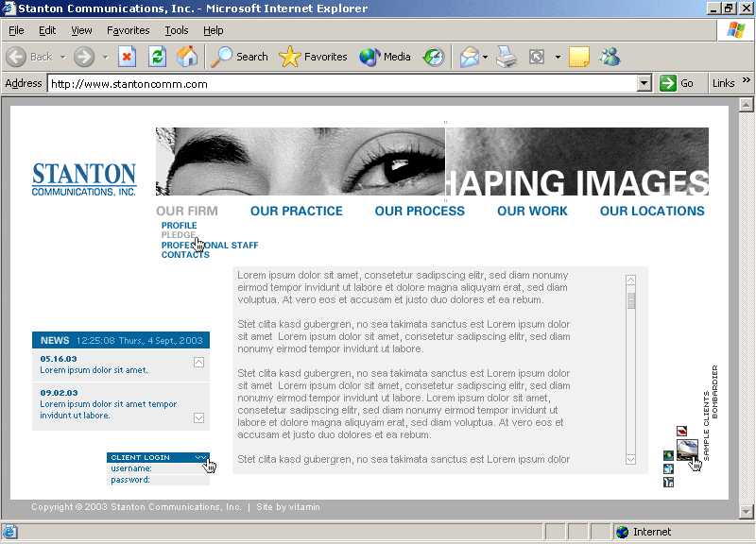Click the Stanton Communications logo
This screenshot has width=756, height=544.
click(x=84, y=179)
